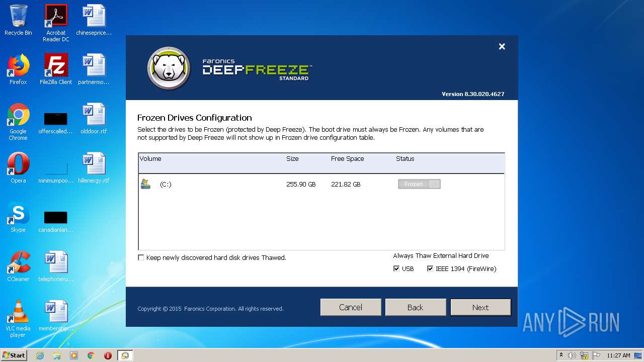
Task: Click the Cancel button
Action: tap(351, 307)
